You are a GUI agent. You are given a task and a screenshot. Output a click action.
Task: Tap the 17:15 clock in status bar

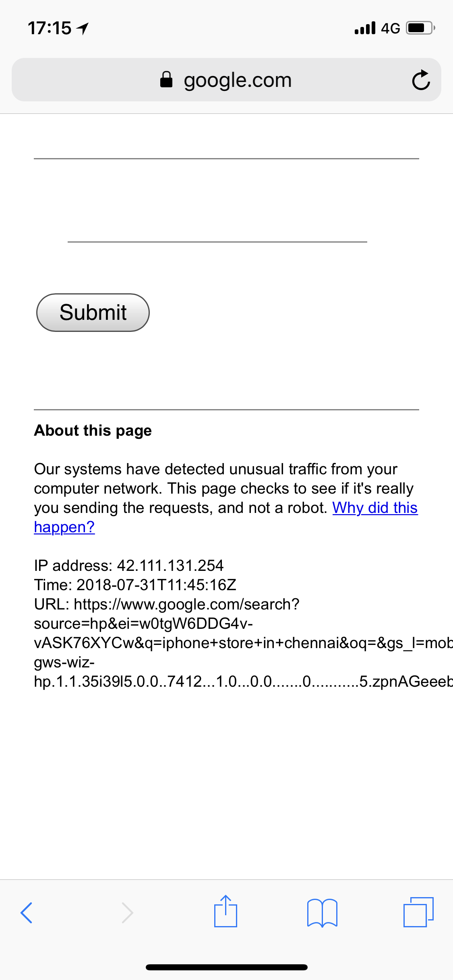click(x=50, y=28)
